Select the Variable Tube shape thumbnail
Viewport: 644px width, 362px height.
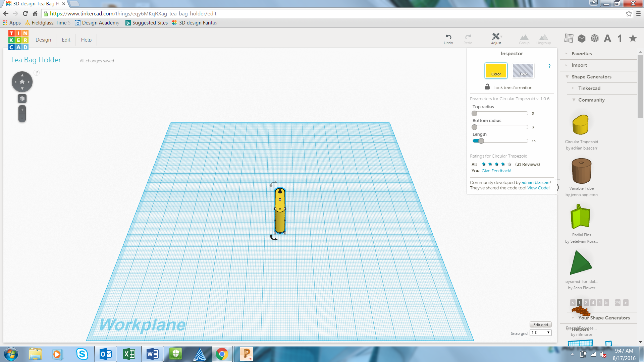[581, 172]
